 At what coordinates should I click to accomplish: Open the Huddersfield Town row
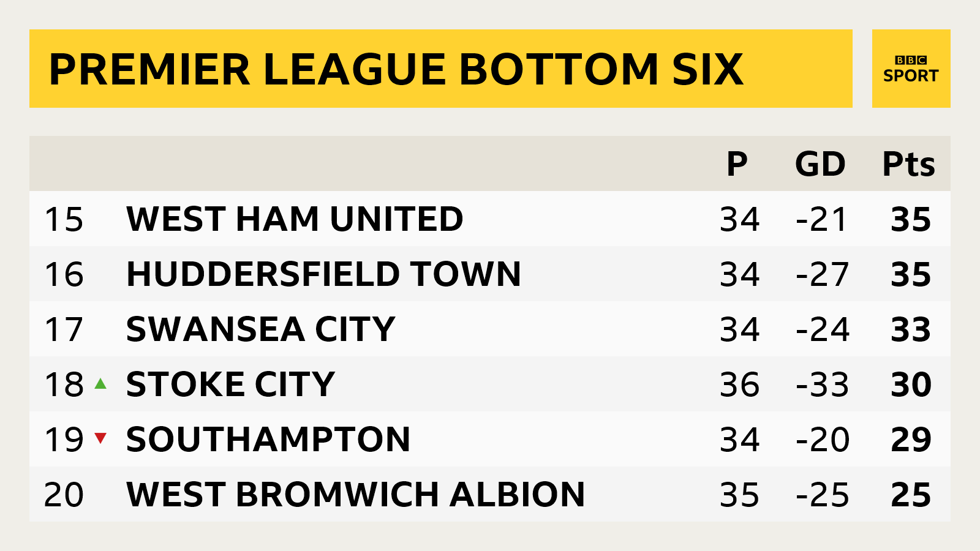point(323,274)
